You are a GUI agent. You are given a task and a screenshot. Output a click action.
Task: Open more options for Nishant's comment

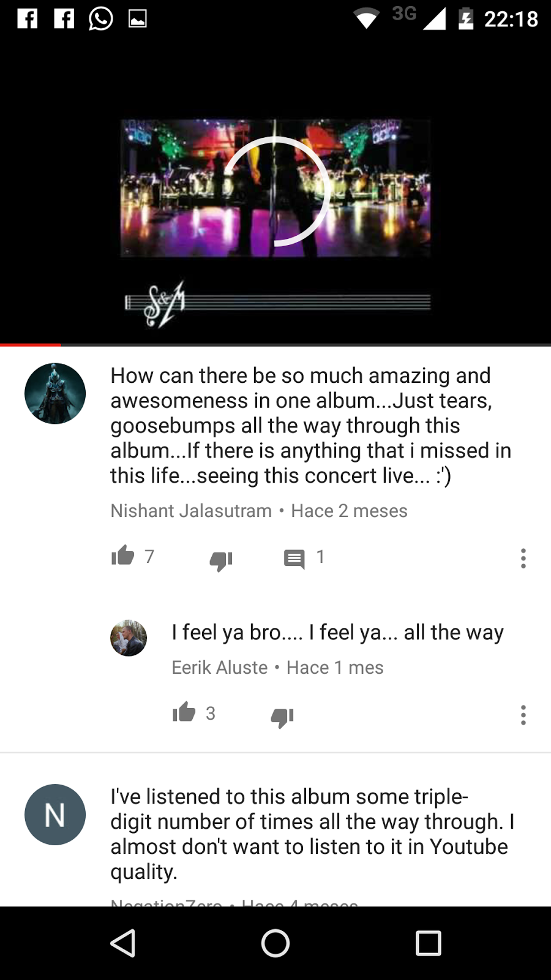click(x=523, y=558)
